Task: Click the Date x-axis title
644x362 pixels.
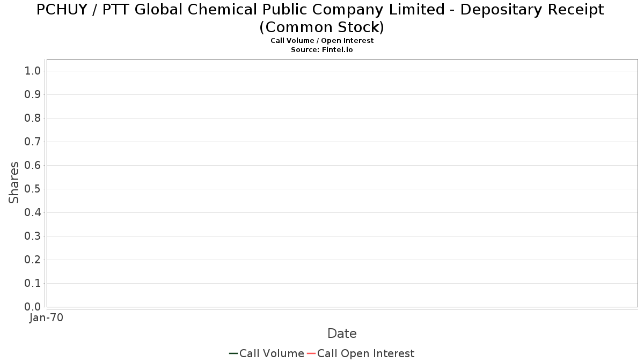Action: [x=342, y=334]
